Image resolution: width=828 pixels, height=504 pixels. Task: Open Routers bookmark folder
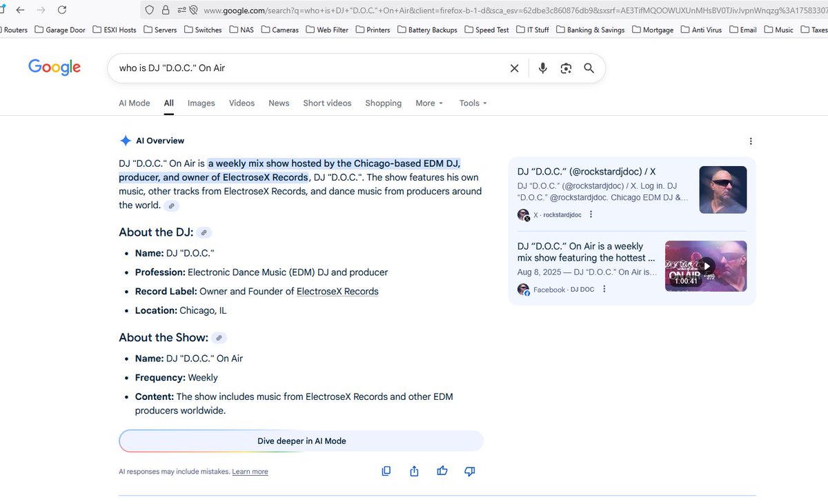click(x=14, y=30)
